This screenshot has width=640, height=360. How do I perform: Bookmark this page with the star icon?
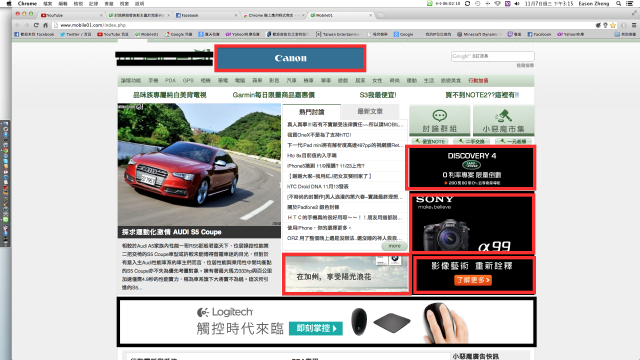tap(613, 25)
